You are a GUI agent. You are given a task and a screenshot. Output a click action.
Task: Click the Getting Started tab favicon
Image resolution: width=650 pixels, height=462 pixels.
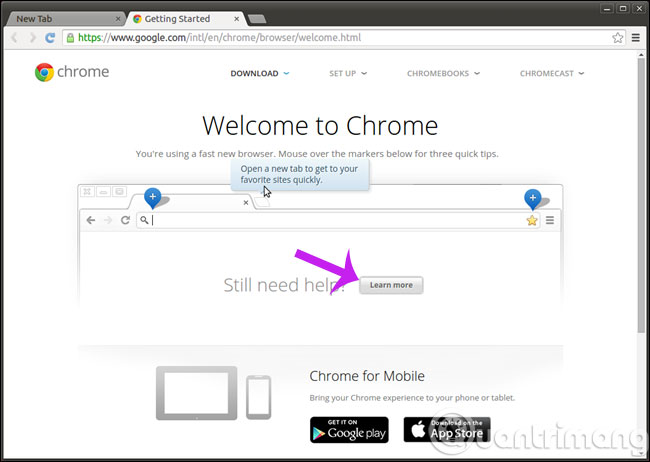tap(137, 19)
